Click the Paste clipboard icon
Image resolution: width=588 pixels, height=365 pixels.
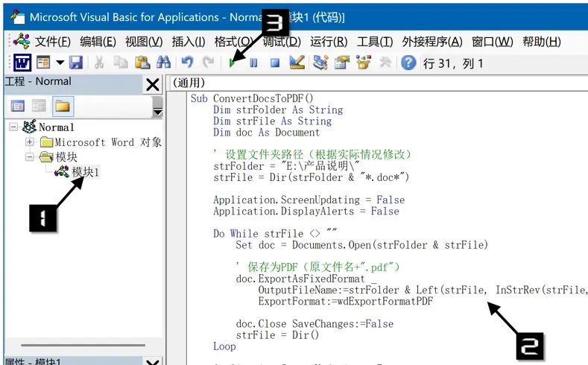tap(142, 63)
